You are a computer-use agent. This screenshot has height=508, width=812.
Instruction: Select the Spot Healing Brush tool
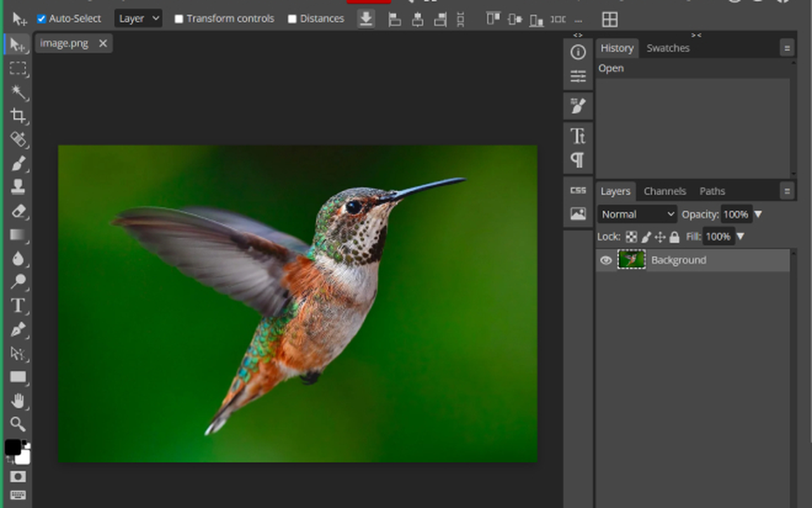tap(18, 140)
